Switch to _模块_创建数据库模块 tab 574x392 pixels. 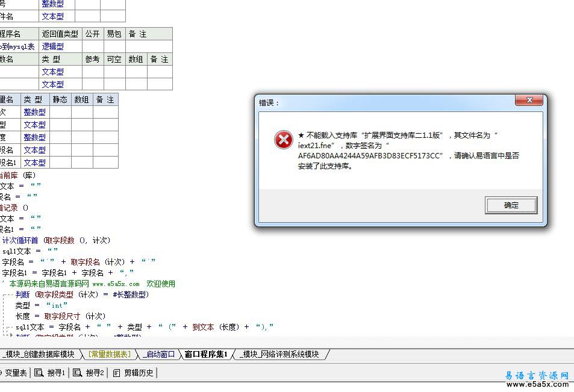tap(40, 354)
